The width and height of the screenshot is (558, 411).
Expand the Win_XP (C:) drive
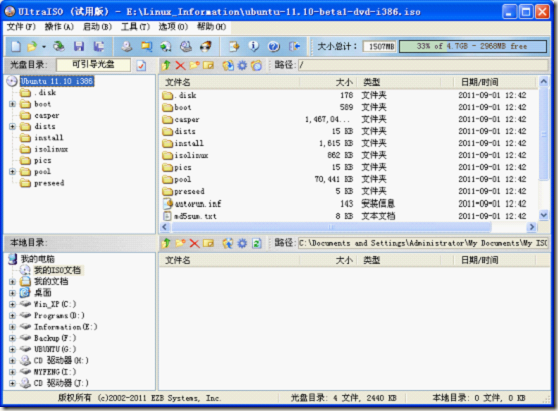[12, 304]
